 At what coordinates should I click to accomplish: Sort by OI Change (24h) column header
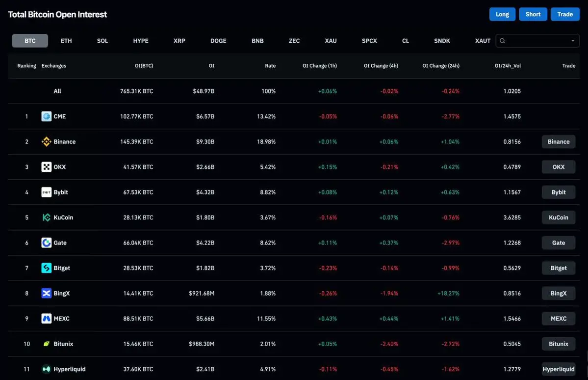point(440,66)
